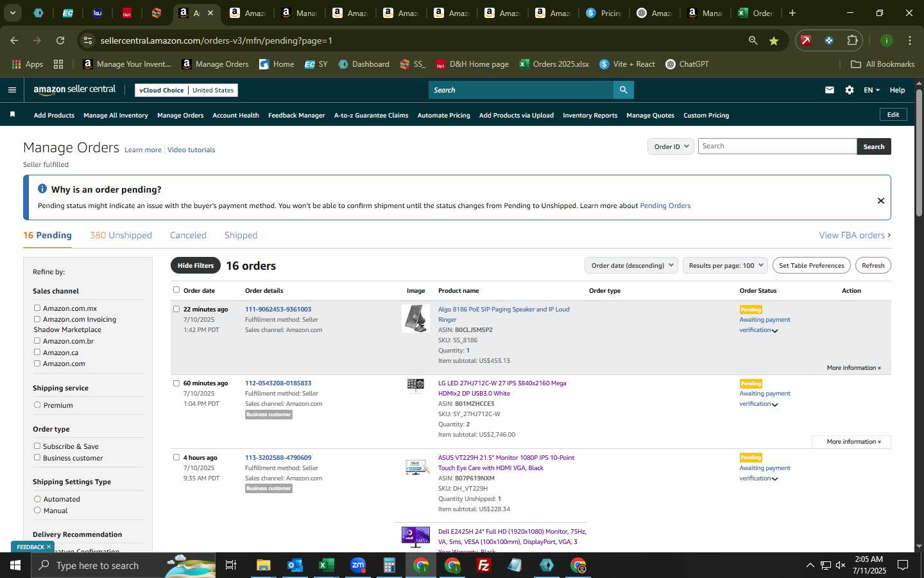Tick the Amazon.ca sales channel filter
This screenshot has height=578, width=924.
pyautogui.click(x=37, y=352)
